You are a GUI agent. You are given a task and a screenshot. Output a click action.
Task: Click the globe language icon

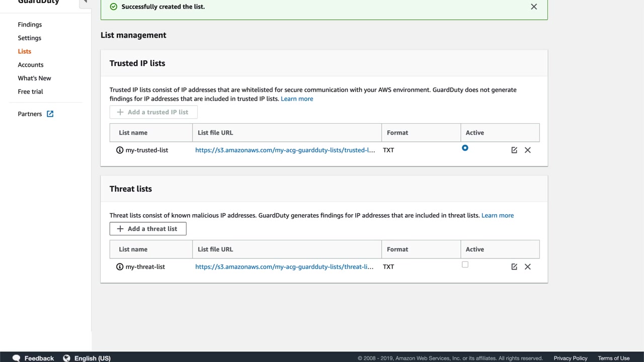(66, 358)
